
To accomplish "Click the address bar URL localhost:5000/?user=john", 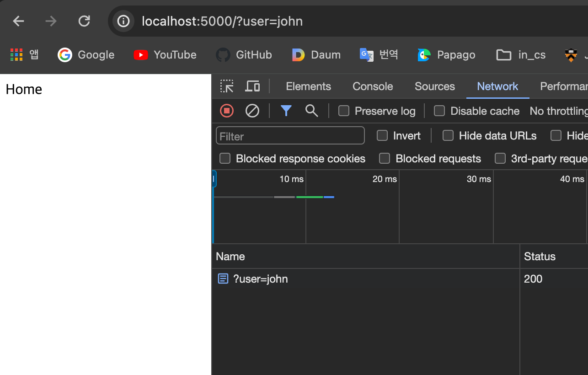I will click(222, 21).
